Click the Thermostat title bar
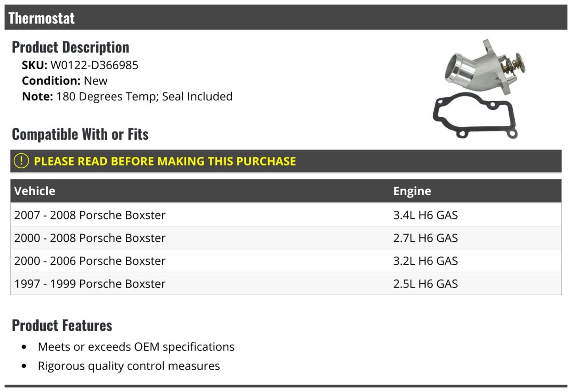The image size is (572, 392). pos(42,18)
